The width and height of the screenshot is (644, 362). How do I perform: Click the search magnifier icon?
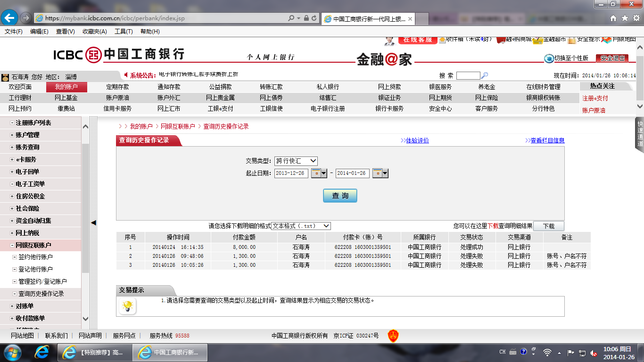(485, 75)
